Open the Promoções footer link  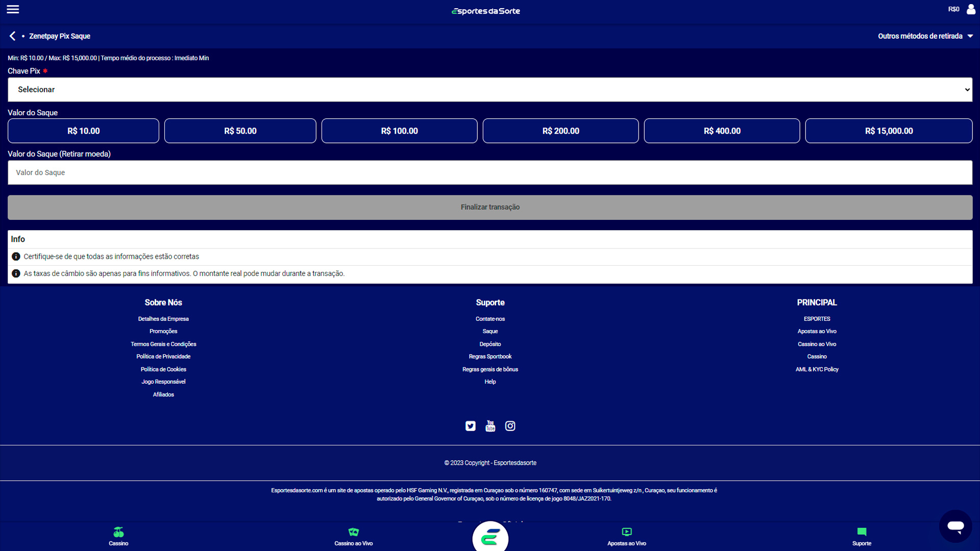coord(163,332)
